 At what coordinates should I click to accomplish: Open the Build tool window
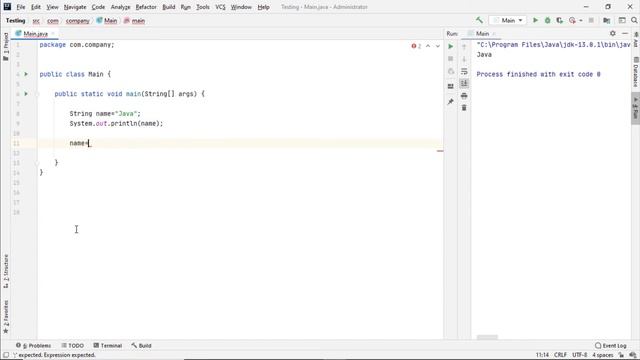point(141,346)
